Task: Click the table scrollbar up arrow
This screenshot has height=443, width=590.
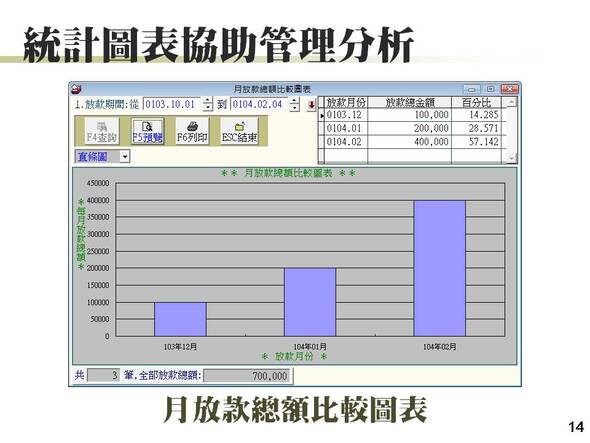Action: tap(511, 102)
